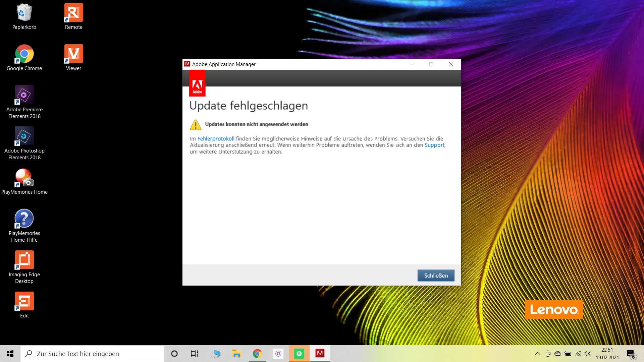Open Wi-Fi network settings in the tray
The height and width of the screenshot is (362, 644).
click(578, 354)
